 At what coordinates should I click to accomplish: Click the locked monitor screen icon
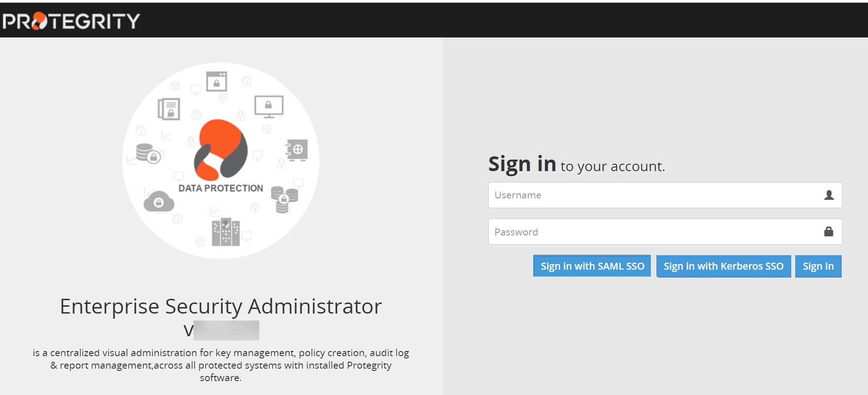pyautogui.click(x=269, y=106)
